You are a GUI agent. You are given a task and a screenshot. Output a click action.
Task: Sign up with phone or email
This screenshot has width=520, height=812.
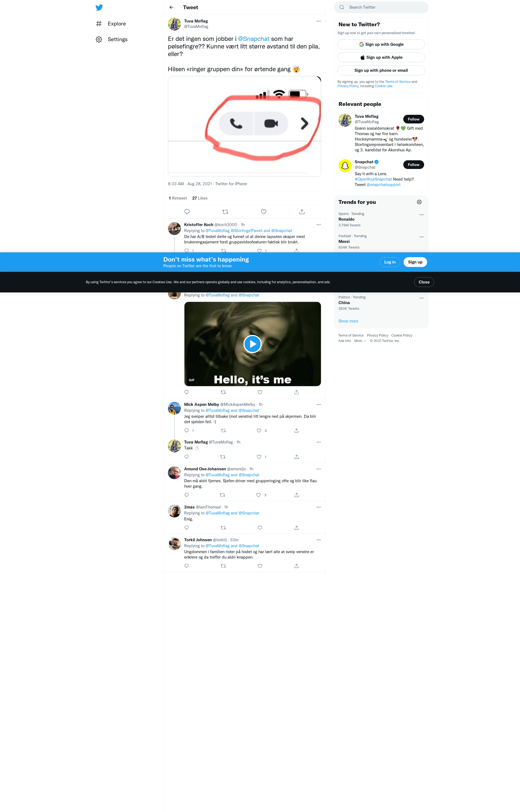pyautogui.click(x=381, y=71)
